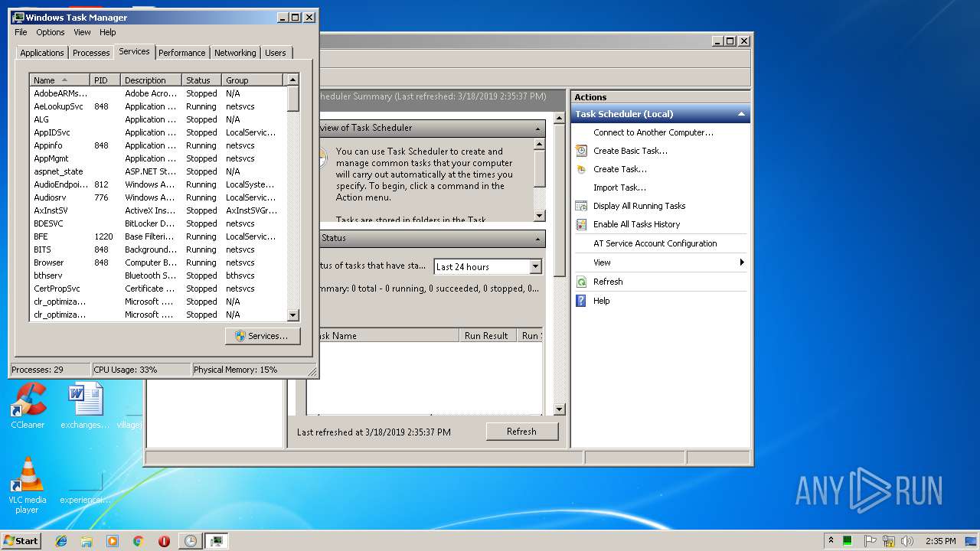Launch VLC media player shortcut

pos(28,485)
